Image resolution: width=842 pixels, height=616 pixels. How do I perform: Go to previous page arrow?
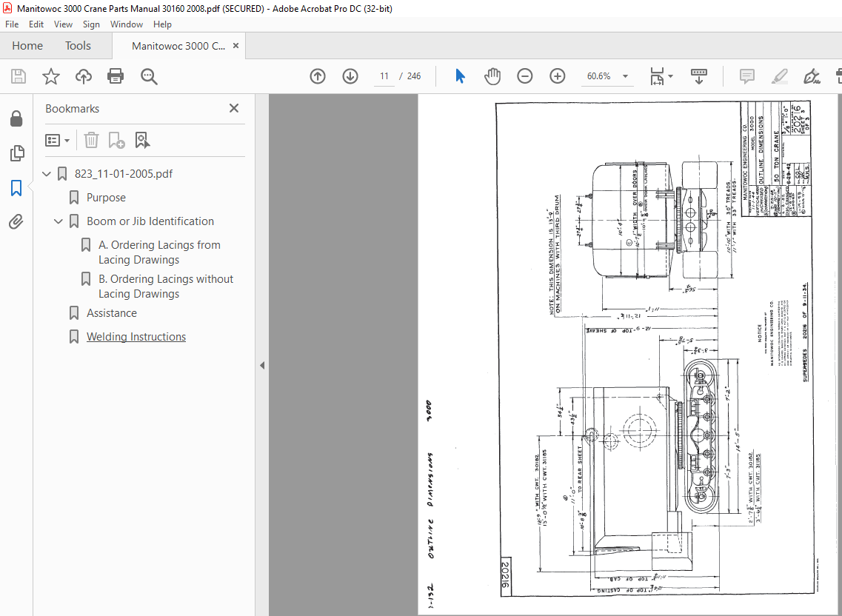click(318, 76)
